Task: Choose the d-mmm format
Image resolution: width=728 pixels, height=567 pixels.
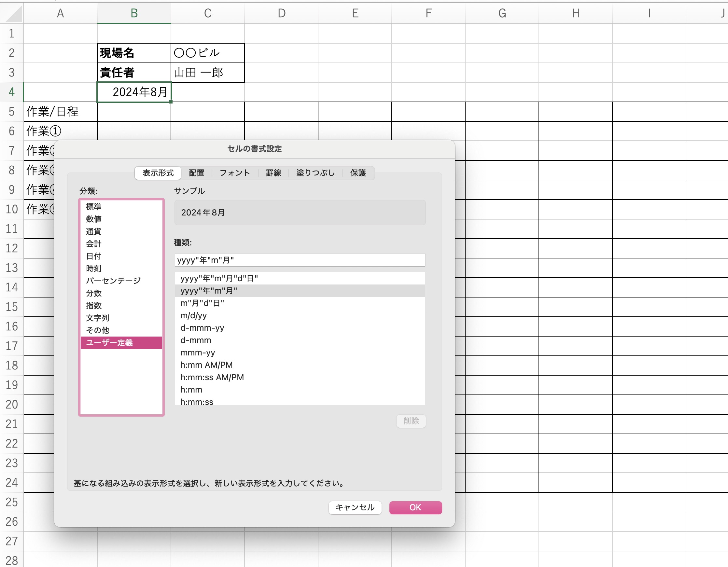Action: click(x=300, y=340)
